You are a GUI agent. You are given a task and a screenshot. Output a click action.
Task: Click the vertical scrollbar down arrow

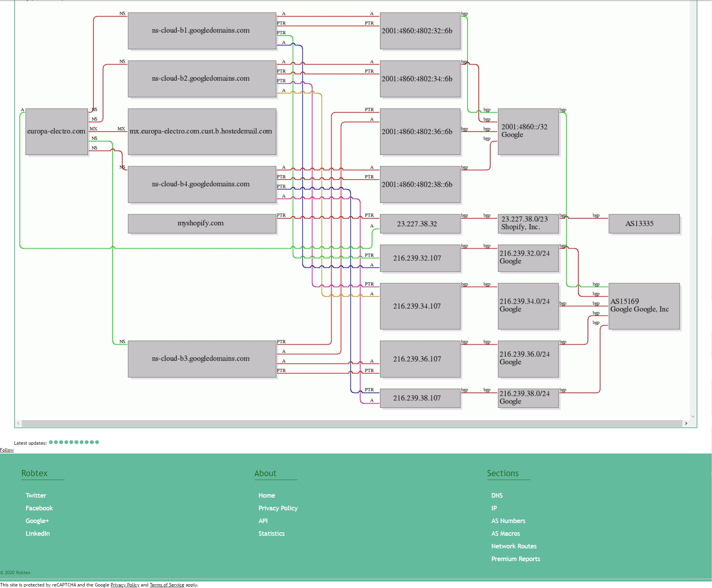(693, 416)
